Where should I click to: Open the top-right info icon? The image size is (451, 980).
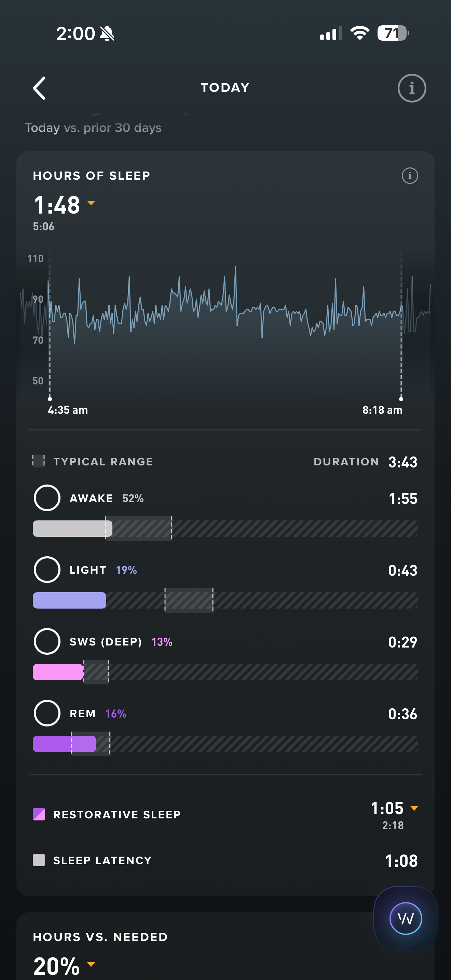411,88
